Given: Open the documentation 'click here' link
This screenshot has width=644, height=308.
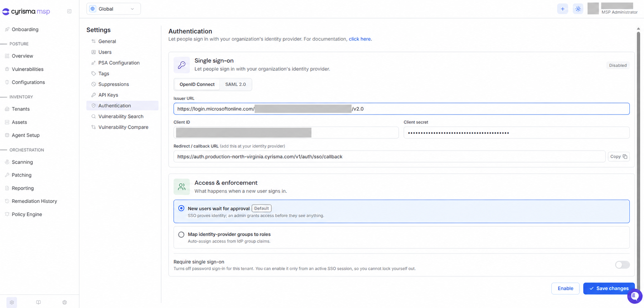Looking at the screenshot, I should (360, 39).
